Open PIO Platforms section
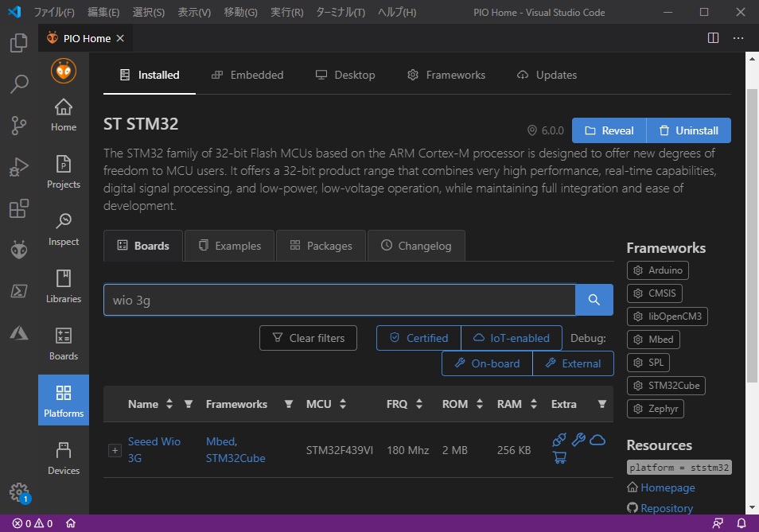The height and width of the screenshot is (532, 759). tap(64, 401)
